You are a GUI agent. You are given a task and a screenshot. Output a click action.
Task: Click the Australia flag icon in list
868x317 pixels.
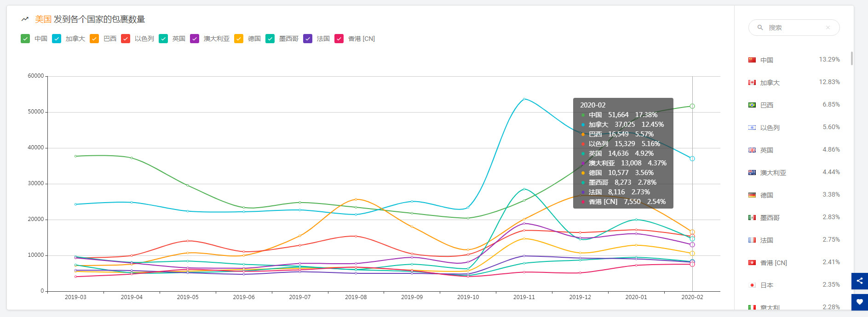point(752,173)
